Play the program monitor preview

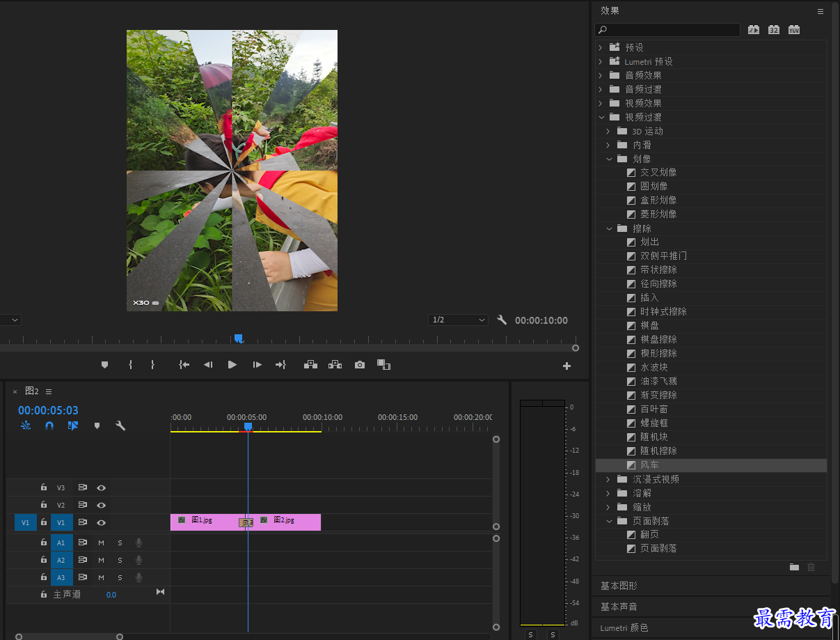click(x=232, y=364)
